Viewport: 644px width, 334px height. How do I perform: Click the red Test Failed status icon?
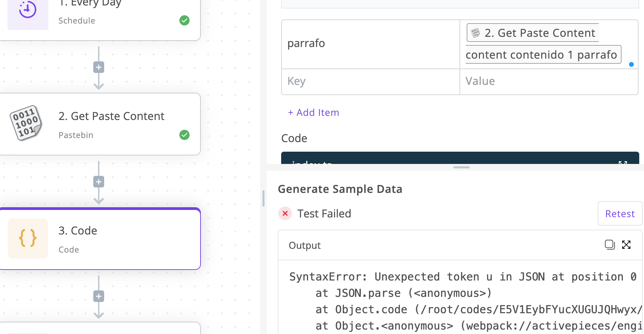285,214
